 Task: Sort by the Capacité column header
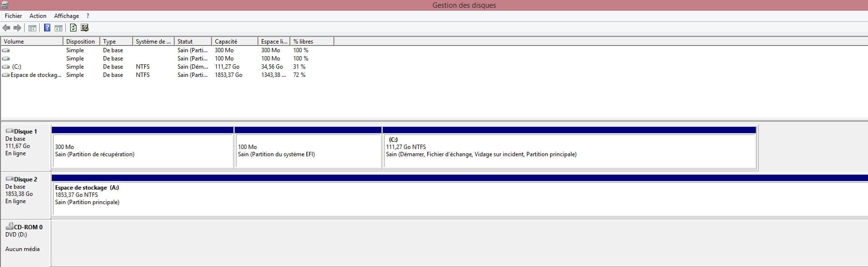pyautogui.click(x=235, y=42)
